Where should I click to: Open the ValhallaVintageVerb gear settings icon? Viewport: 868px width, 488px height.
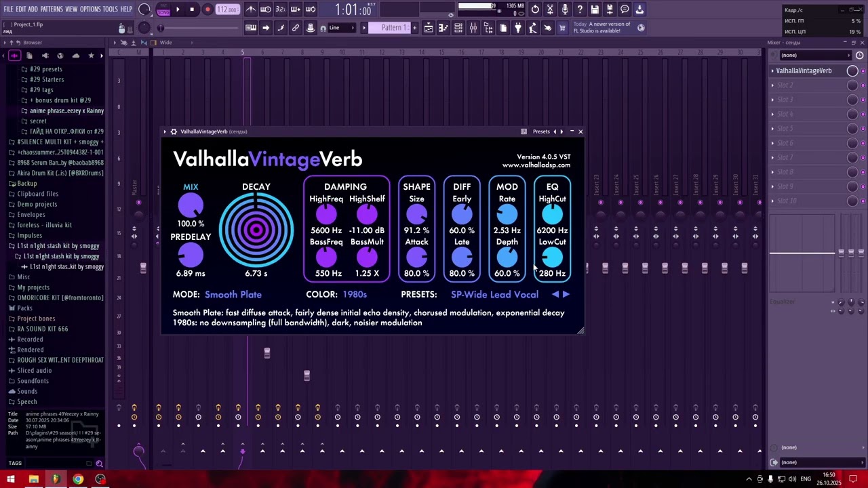coord(174,131)
